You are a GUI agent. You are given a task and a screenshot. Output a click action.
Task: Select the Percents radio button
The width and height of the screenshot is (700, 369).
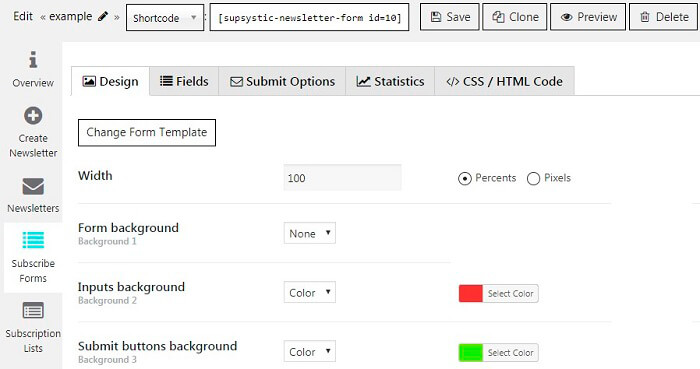pyautogui.click(x=465, y=178)
